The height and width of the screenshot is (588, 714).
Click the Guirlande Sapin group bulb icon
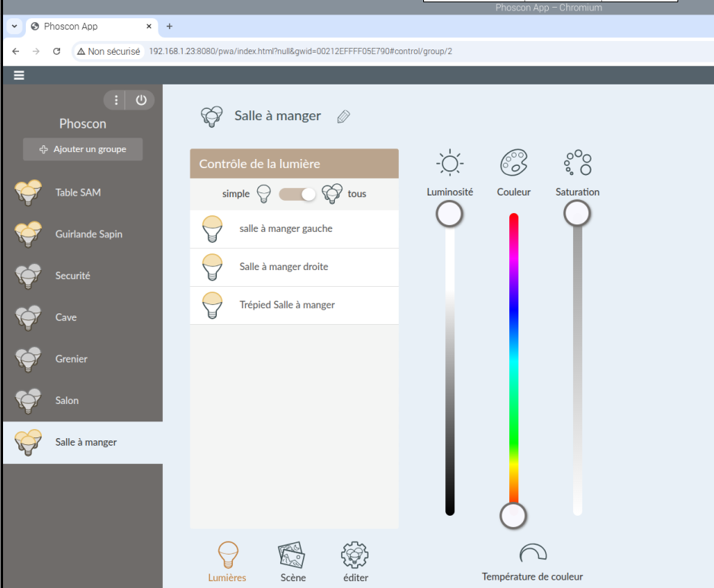pos(28,234)
